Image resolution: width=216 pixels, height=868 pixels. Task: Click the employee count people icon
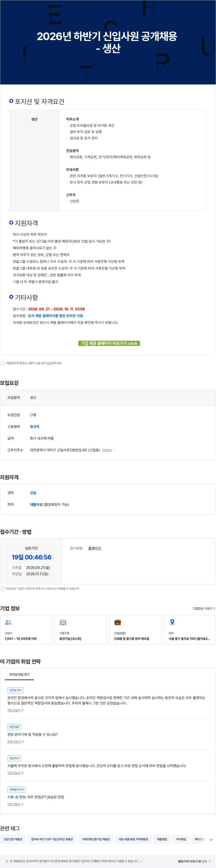8,622
